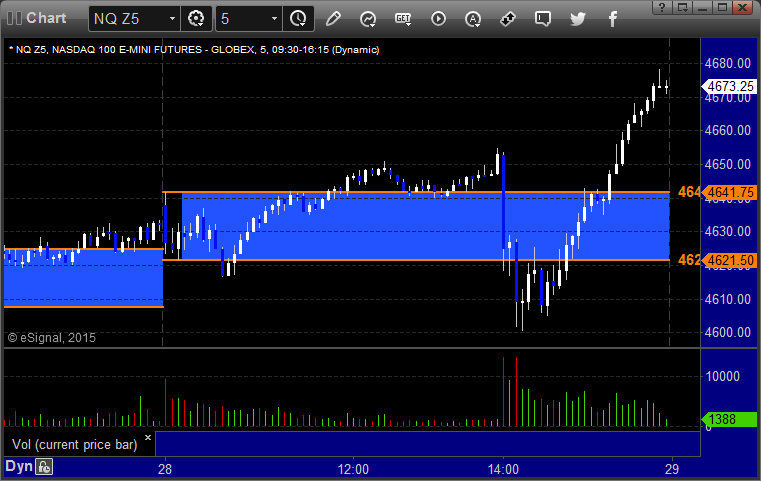
Task: Expand the NQ Z5 symbol dropdown
Action: (172, 19)
